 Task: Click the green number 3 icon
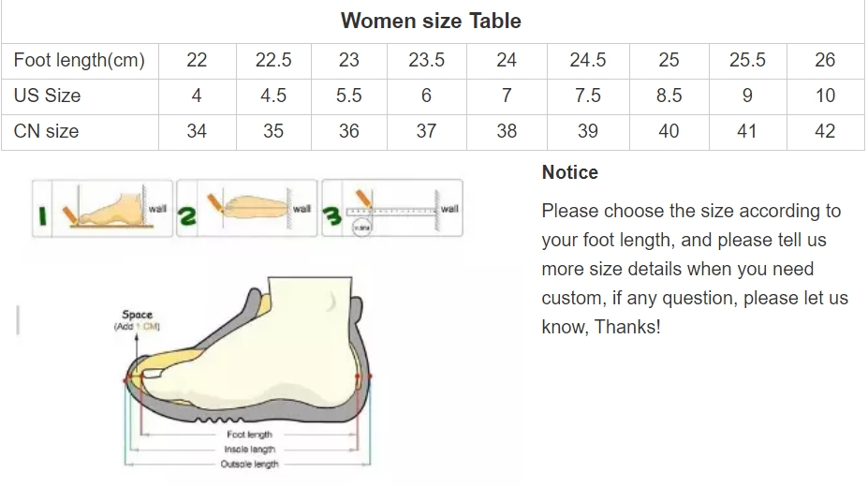[332, 215]
